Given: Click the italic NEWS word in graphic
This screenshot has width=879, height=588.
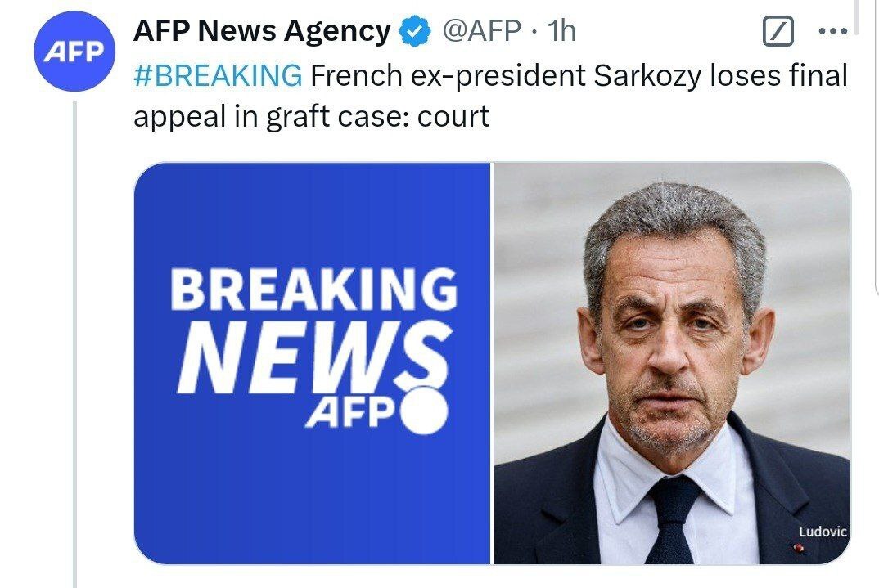Looking at the screenshot, I should coord(314,357).
